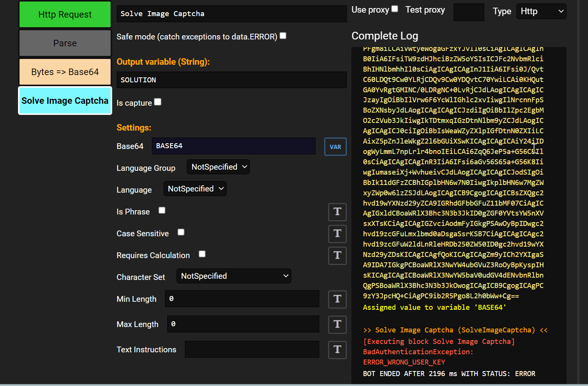Click the SOLUTION output variable field
This screenshot has width=588, height=386.
pos(232,80)
